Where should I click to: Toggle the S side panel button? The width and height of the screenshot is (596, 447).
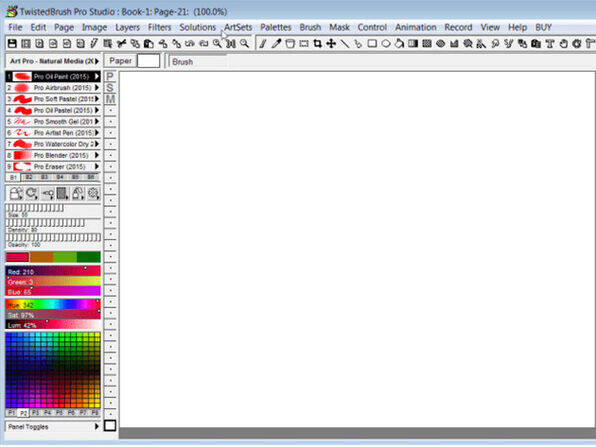(x=110, y=88)
